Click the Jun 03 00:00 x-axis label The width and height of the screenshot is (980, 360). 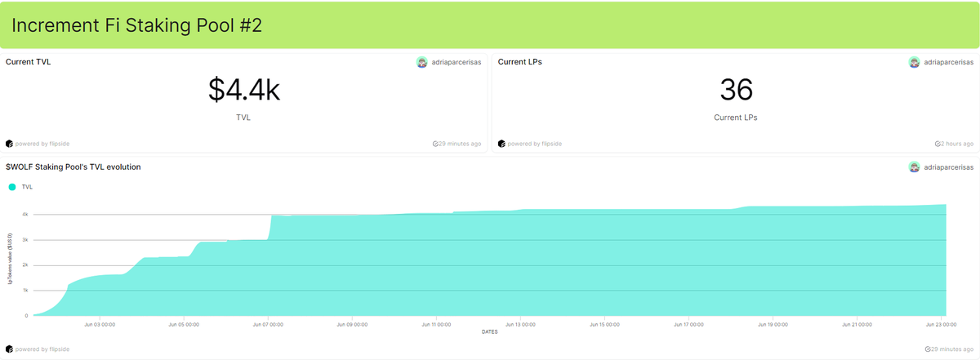100,324
